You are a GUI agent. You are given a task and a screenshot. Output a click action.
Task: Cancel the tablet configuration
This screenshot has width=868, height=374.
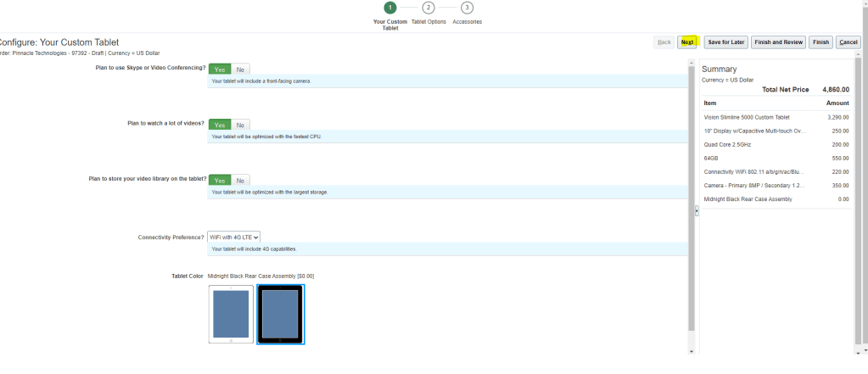[848, 42]
